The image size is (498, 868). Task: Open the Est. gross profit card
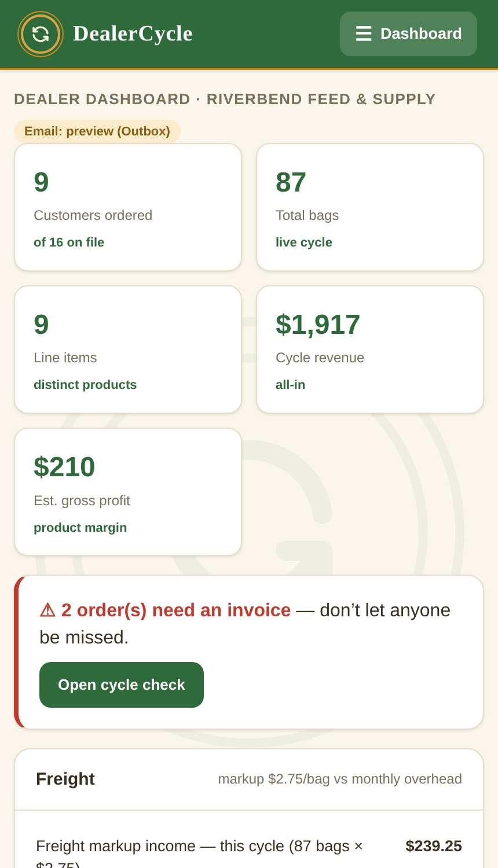(x=128, y=492)
